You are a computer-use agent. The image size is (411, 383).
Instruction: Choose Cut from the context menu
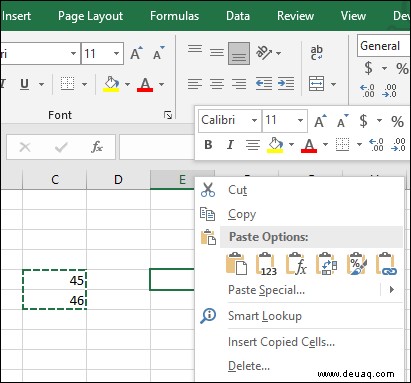299,190
